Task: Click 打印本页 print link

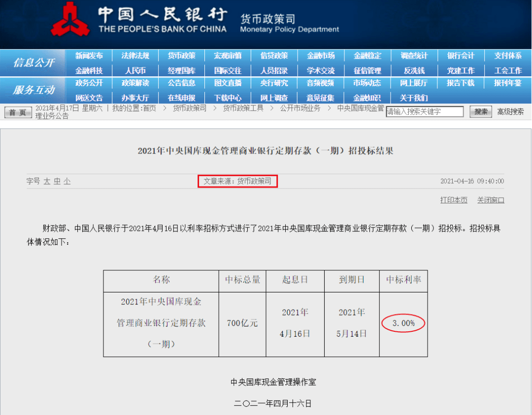Action: [454, 200]
